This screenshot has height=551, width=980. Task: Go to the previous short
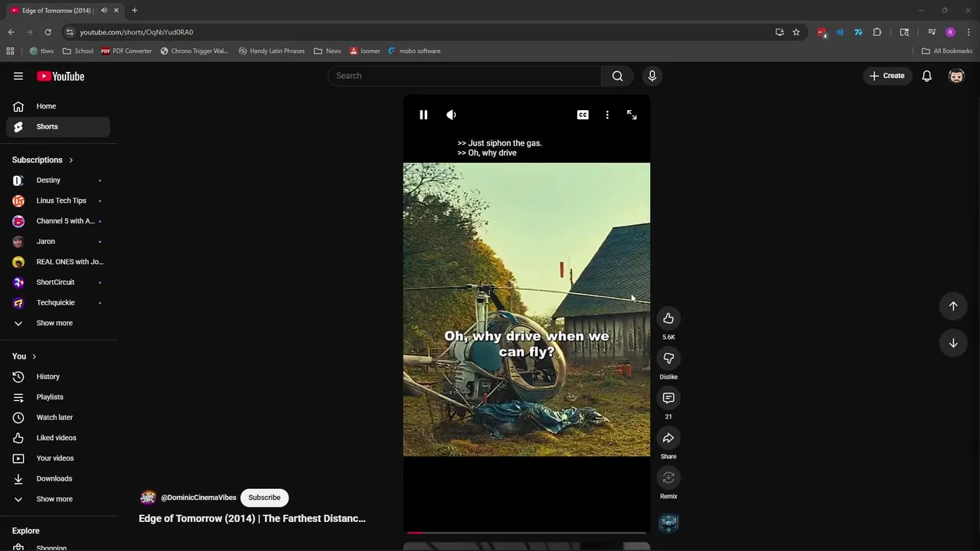(953, 306)
